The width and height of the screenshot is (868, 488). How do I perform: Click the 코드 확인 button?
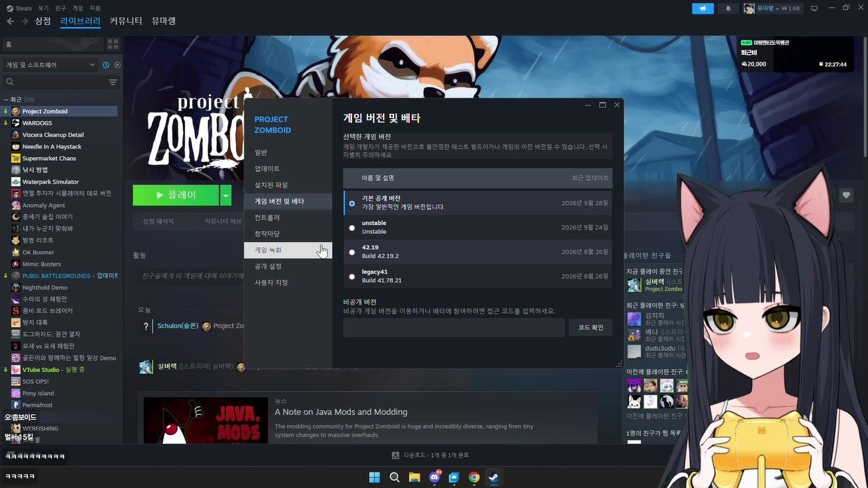591,328
